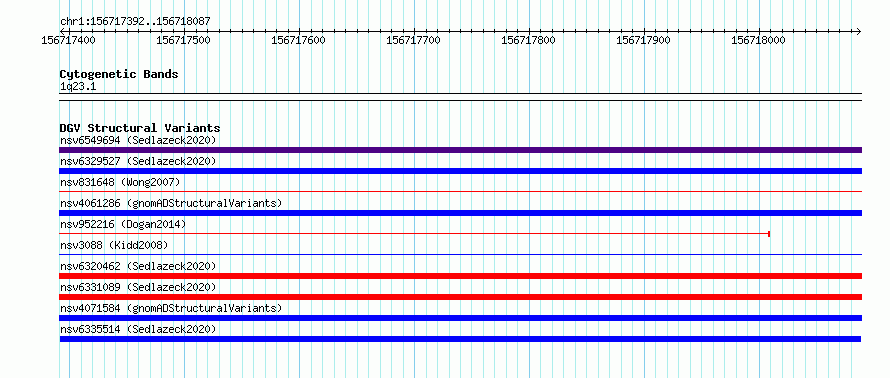Click ruler position 156717900
The width and height of the screenshot is (890, 378).
tap(643, 40)
